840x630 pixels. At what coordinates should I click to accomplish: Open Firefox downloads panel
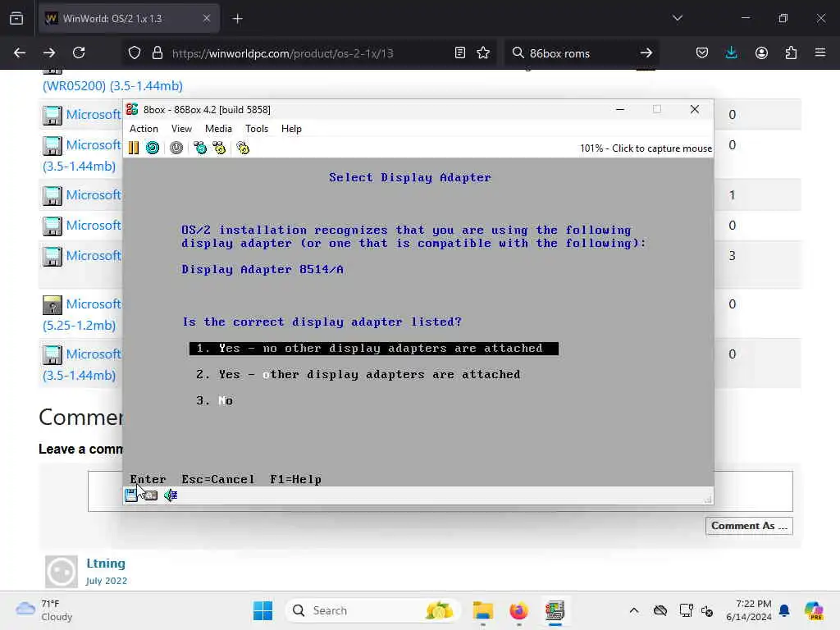click(x=731, y=53)
